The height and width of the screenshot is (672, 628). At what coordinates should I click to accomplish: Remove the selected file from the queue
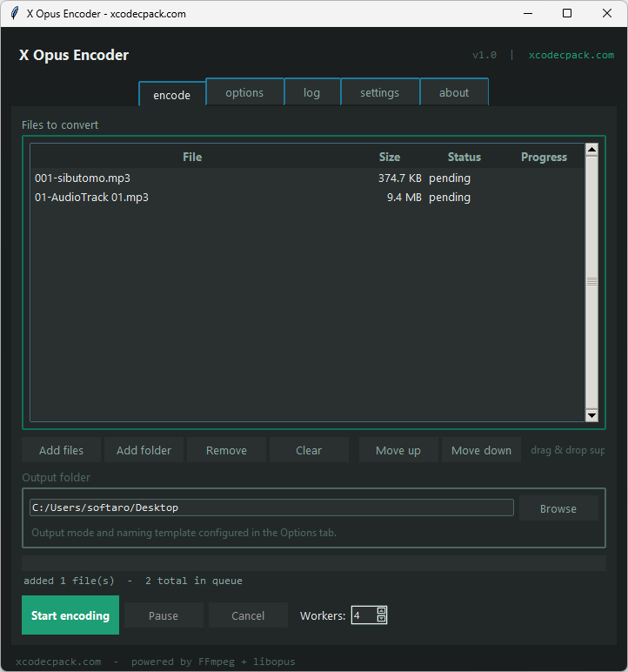point(226,450)
